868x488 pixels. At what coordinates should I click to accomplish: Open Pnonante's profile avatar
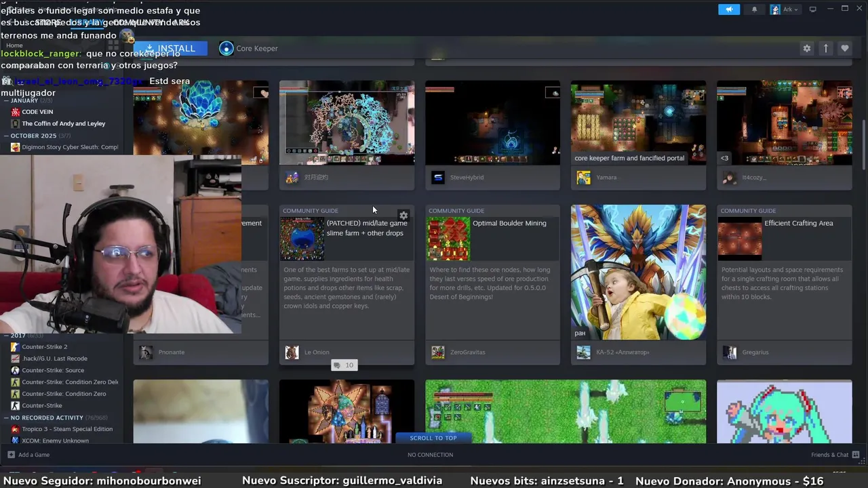(146, 352)
